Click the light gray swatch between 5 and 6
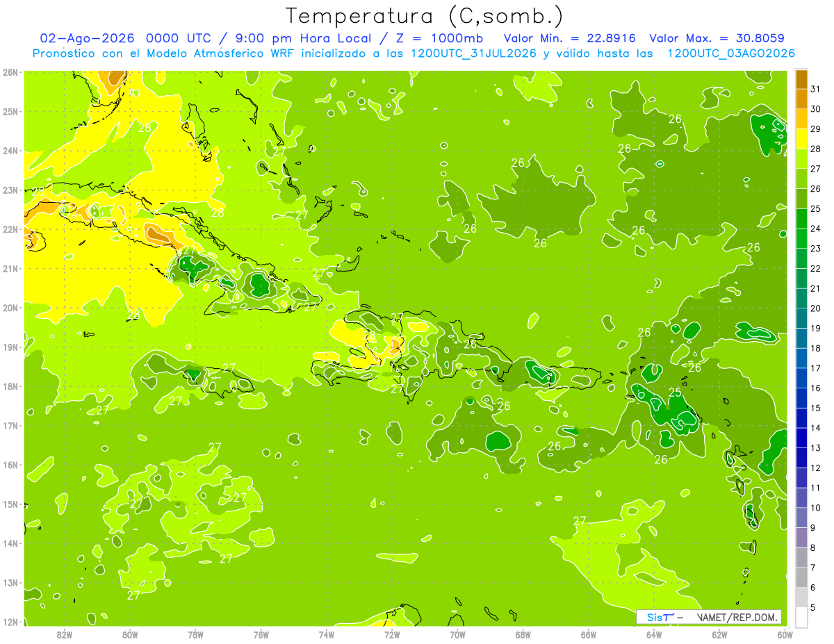This screenshot has width=834, height=644. pos(801,597)
